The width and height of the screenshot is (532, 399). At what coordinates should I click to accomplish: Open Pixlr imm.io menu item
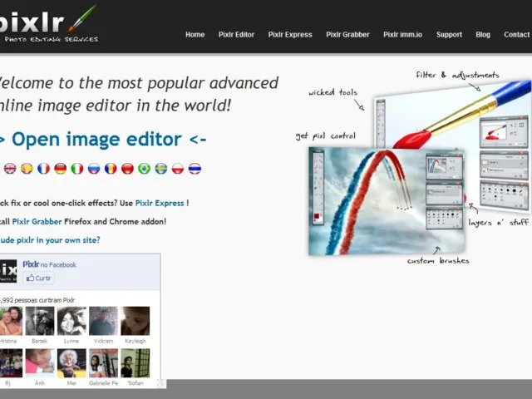coord(402,35)
